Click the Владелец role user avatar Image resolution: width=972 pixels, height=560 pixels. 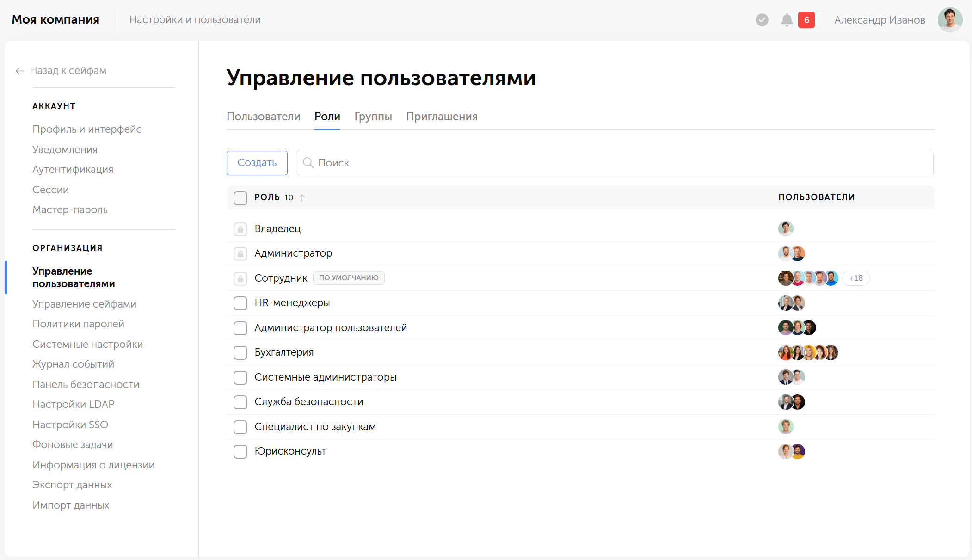786,228
